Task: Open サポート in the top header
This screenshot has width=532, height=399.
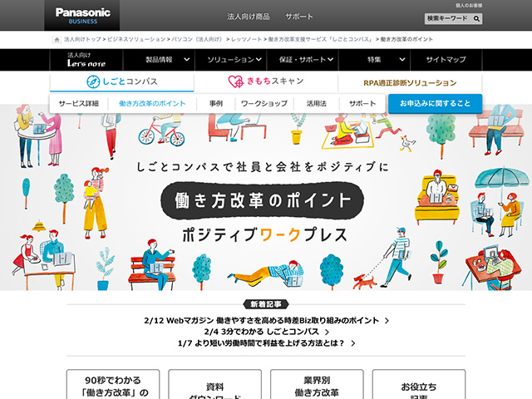Action: coord(299,17)
